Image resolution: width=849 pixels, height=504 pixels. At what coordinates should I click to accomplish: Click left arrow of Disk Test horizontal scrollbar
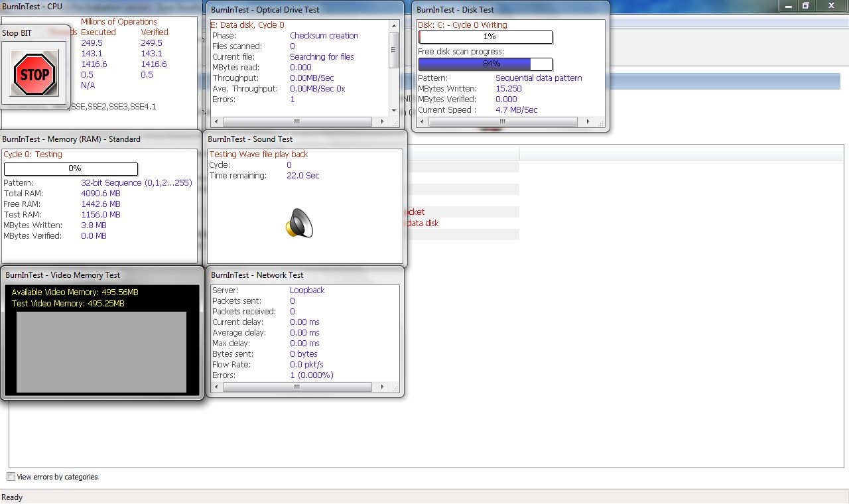[x=423, y=122]
